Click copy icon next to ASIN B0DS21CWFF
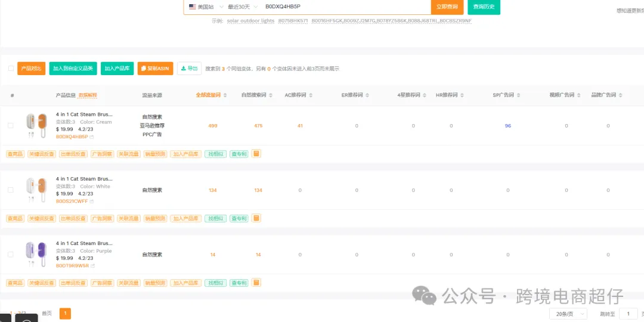Viewport: 644px width, 322px height. pos(92,202)
